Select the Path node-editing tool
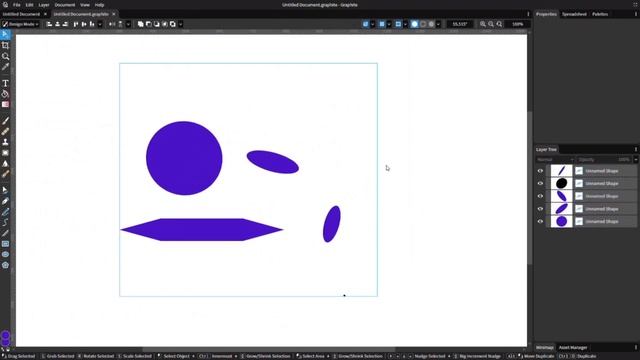 tap(5, 190)
